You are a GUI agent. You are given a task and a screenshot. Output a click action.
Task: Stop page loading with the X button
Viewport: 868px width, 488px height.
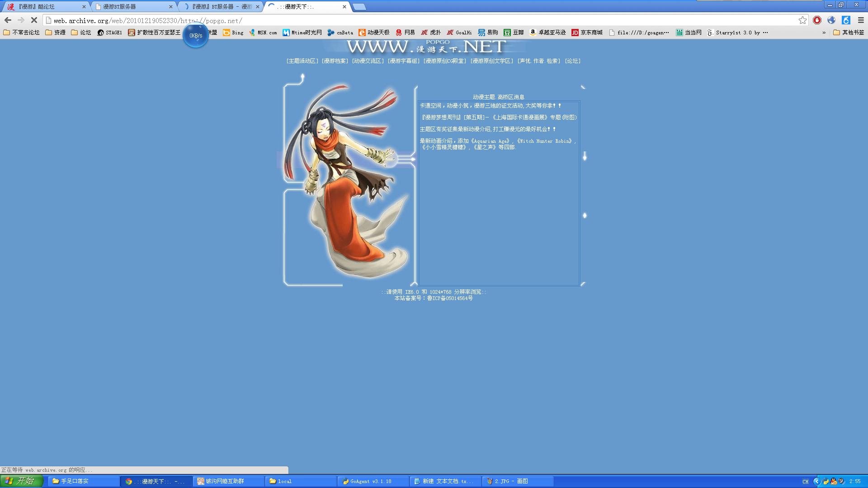tap(34, 20)
